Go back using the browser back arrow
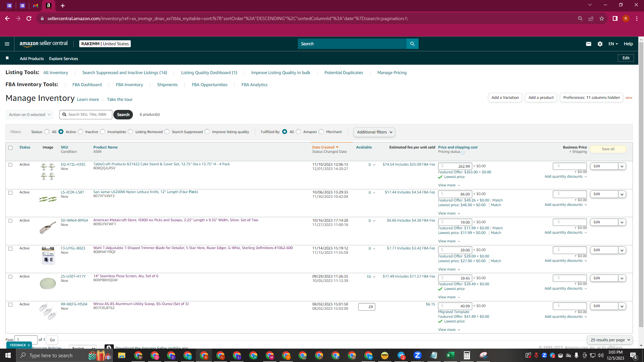 tap(7, 18)
